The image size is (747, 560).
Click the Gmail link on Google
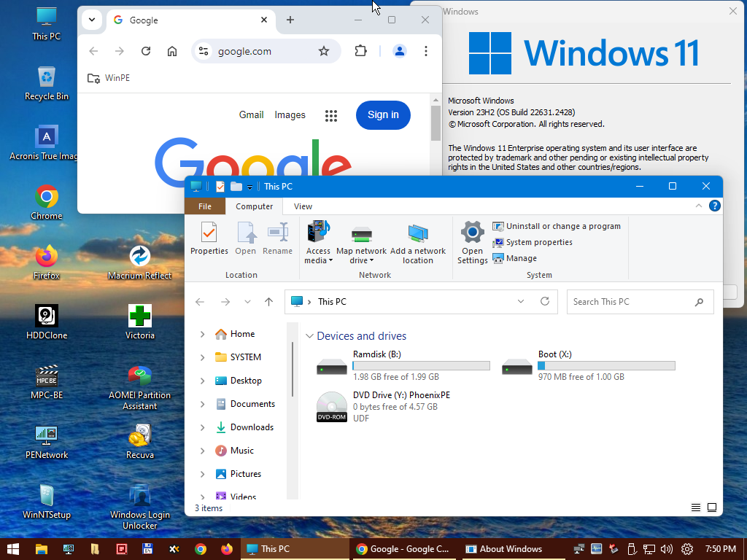point(251,114)
